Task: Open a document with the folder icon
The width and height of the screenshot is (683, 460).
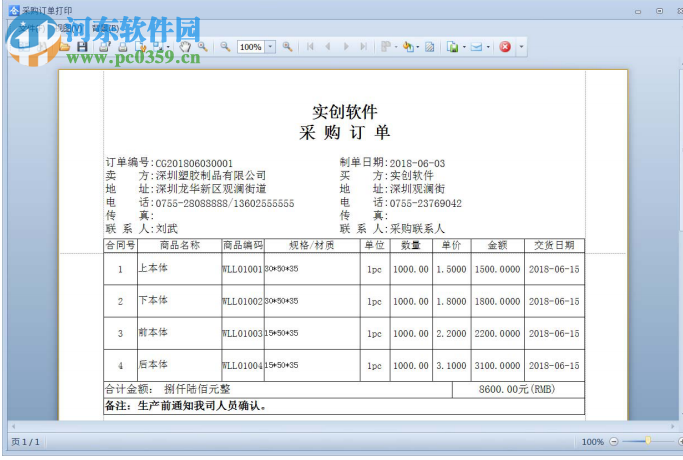Action: (65, 47)
